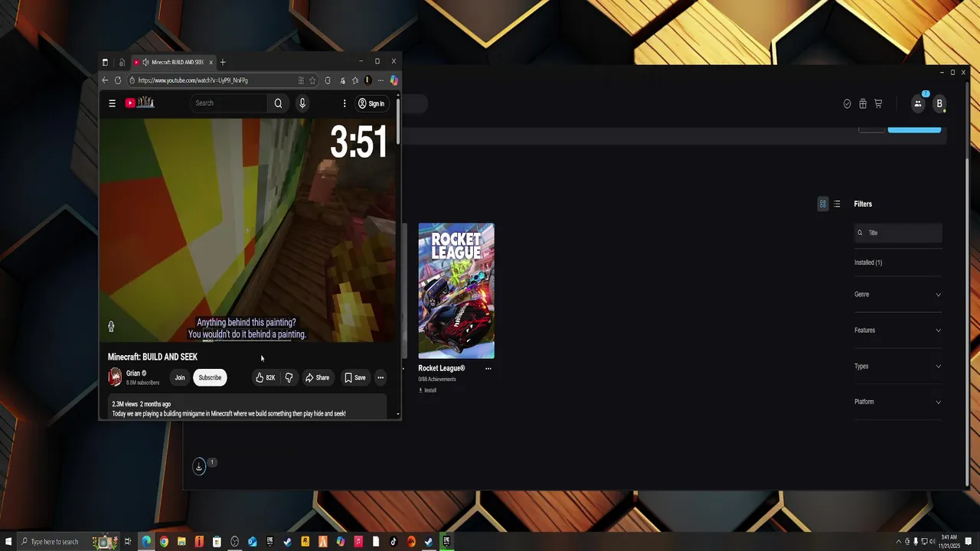980x551 pixels.
Task: Select the Minecraft: BUILD AND SEEK tab
Action: [x=172, y=63]
